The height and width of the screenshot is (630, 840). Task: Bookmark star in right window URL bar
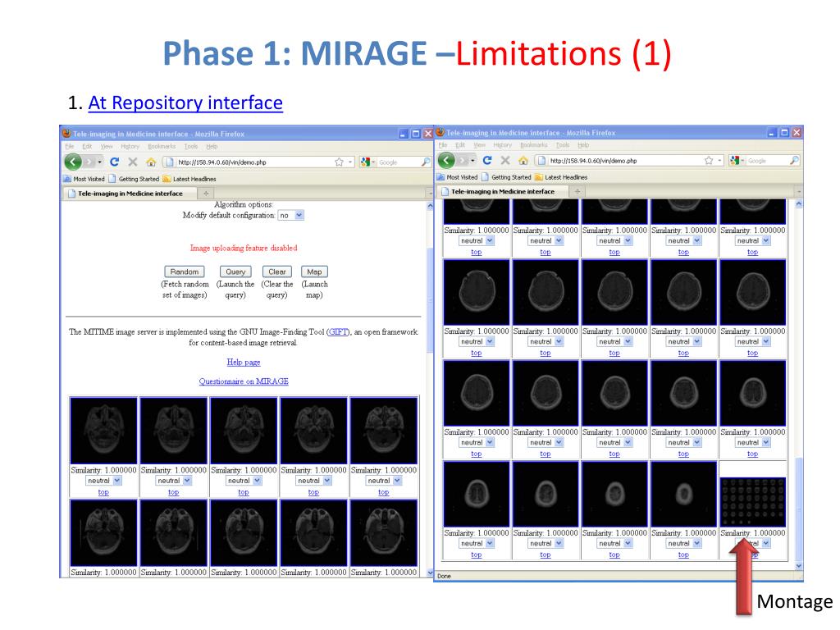pos(709,160)
